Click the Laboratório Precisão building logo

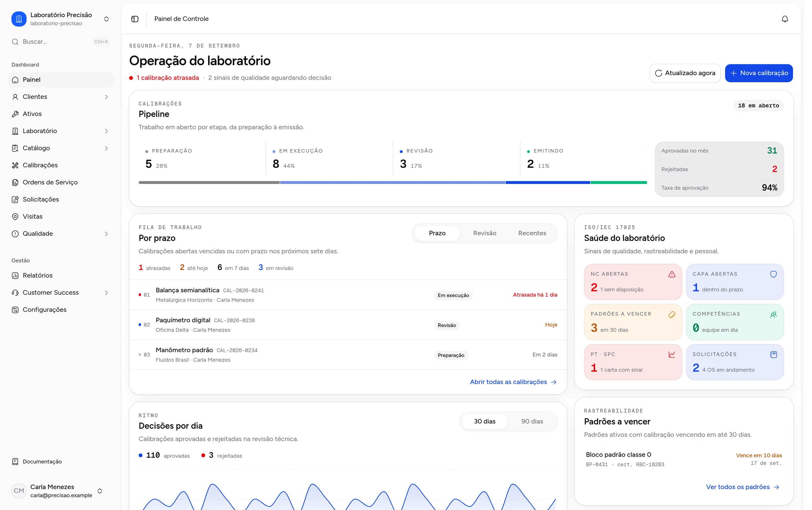(x=19, y=19)
